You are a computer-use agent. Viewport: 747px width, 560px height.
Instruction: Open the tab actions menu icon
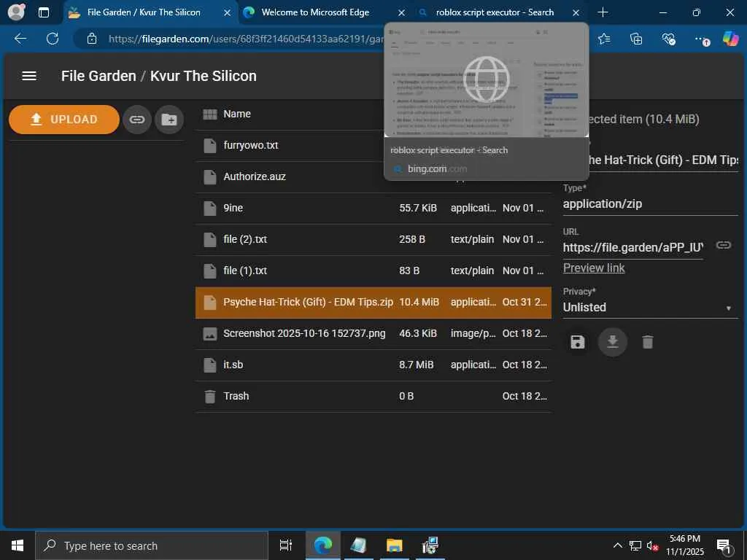point(43,12)
